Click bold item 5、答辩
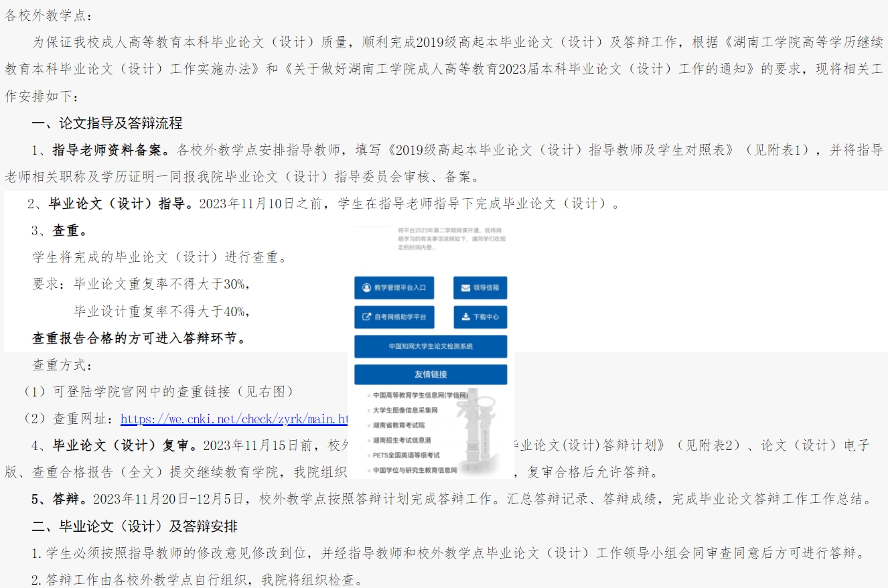Viewport: 888px width, 588px height. (x=59, y=499)
